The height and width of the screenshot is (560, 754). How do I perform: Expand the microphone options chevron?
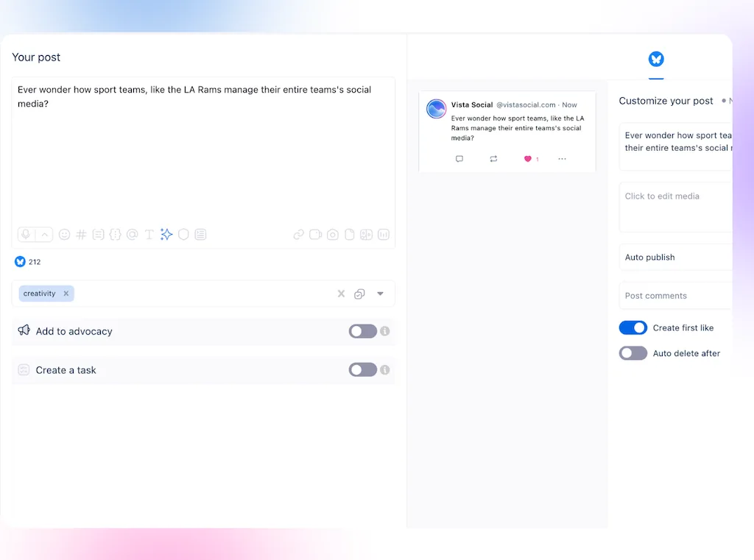point(44,235)
